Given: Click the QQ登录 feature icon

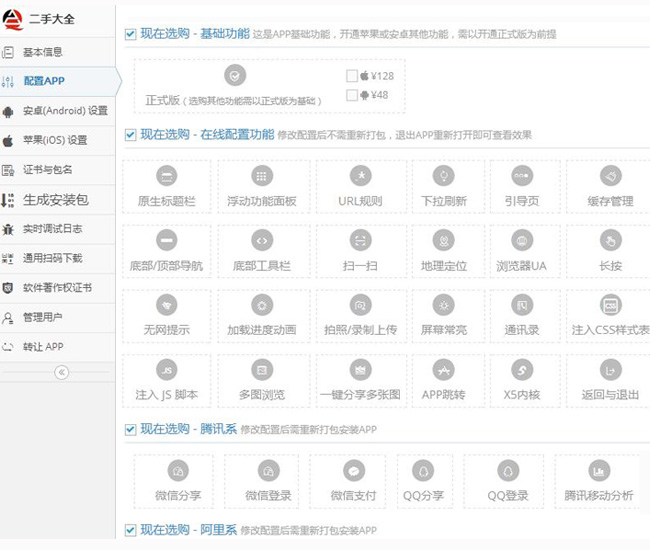Looking at the screenshot, I should (508, 470).
